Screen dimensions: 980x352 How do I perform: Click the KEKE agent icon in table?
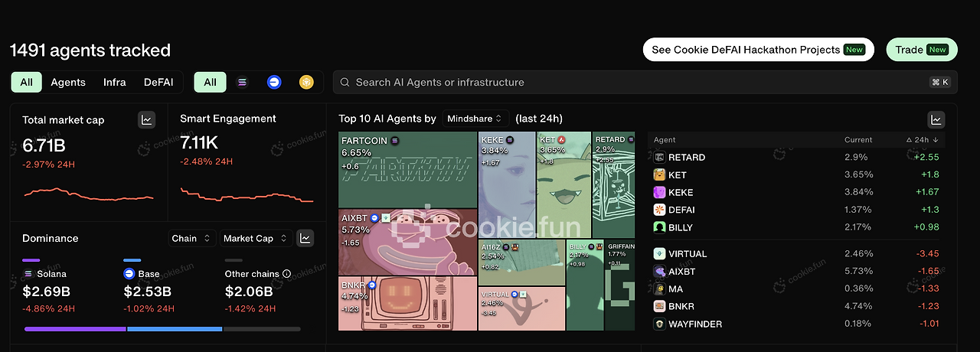coord(659,192)
